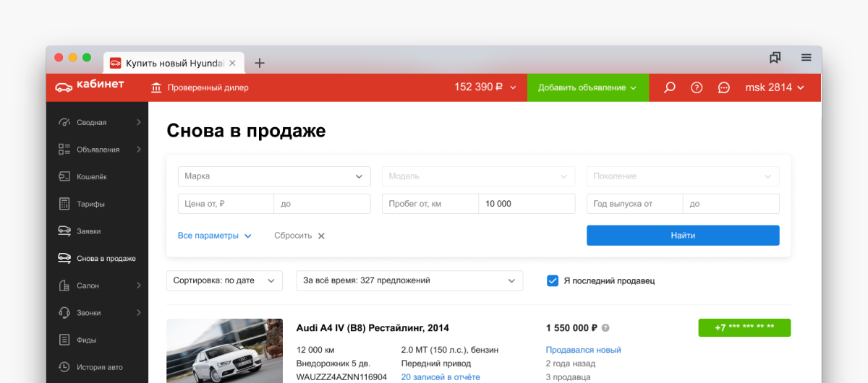
Task: Open help question mark icon
Action: [697, 87]
